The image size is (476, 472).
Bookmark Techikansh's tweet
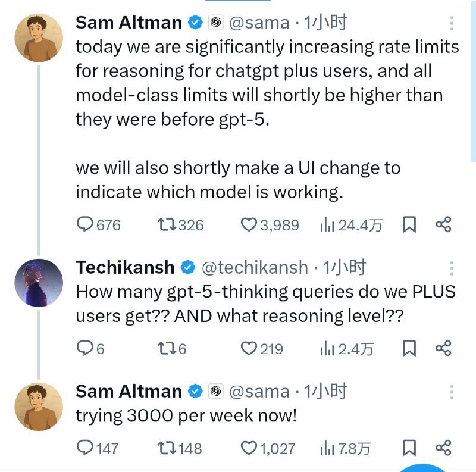coord(409,348)
